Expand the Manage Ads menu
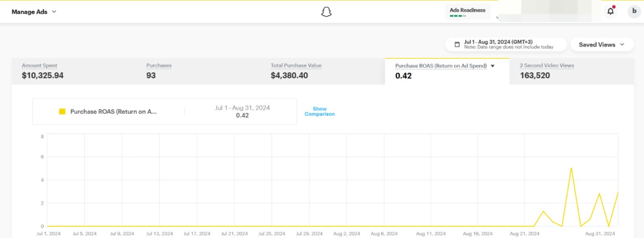644x238 pixels. (x=34, y=12)
